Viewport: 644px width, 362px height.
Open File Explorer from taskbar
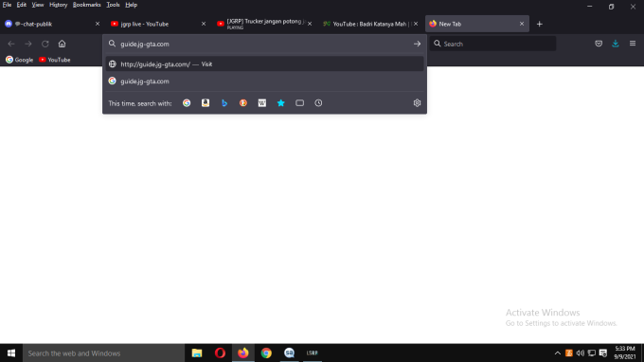click(x=197, y=353)
